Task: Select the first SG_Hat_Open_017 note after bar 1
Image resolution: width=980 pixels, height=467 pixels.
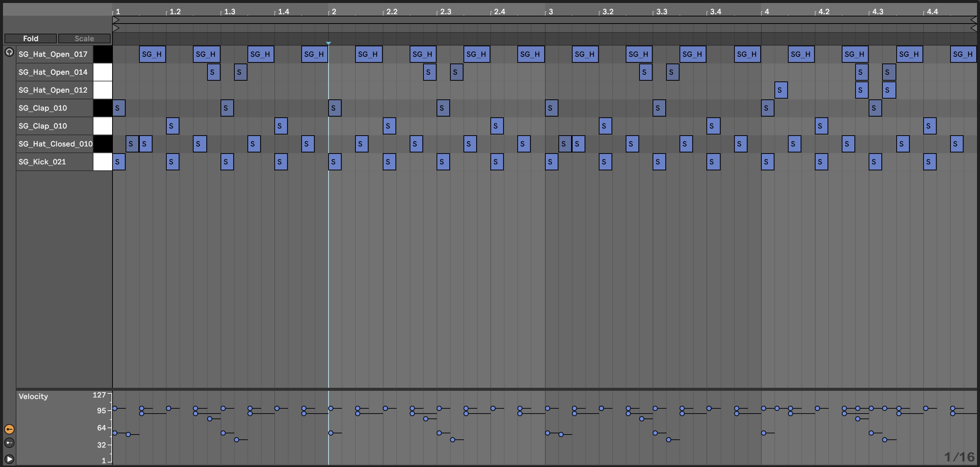Action: 152,54
